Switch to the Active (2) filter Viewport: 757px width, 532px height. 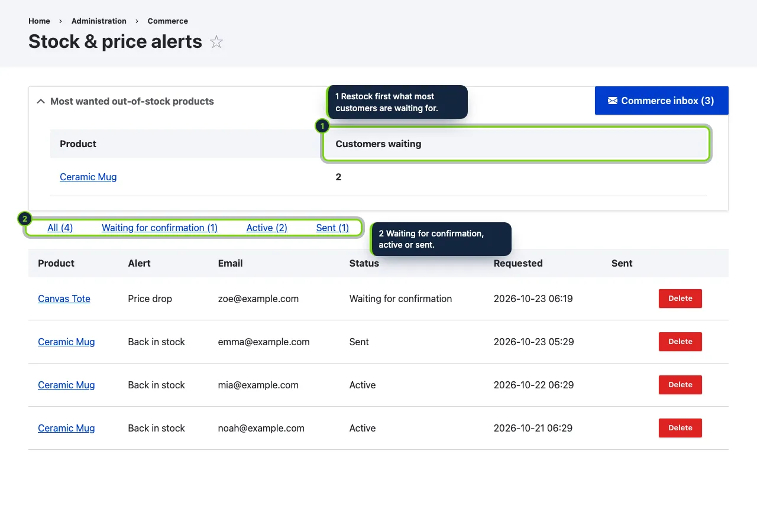(267, 228)
